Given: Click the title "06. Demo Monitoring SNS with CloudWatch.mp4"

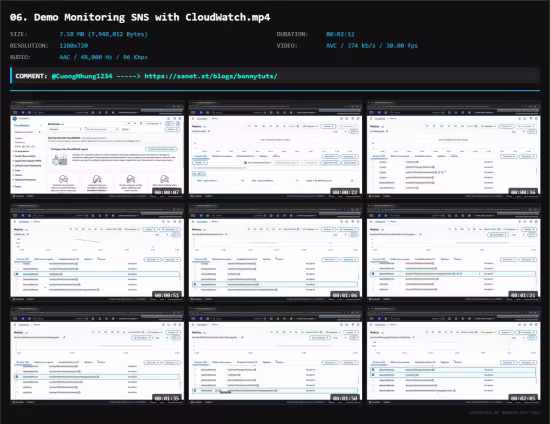Looking at the screenshot, I should point(140,17).
